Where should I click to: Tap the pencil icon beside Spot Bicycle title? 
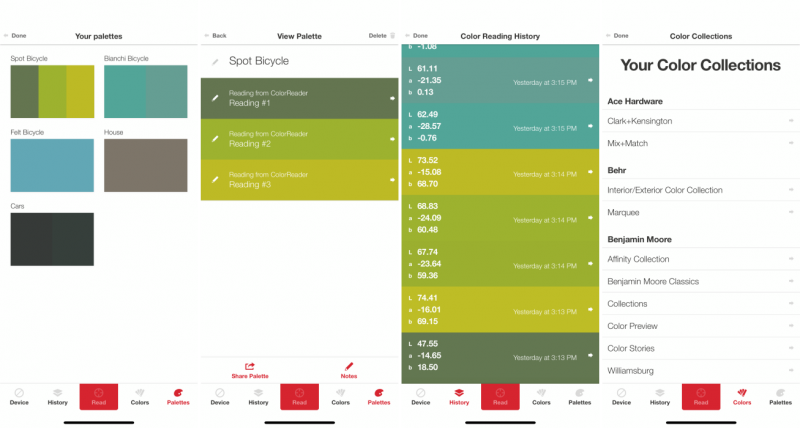tap(214, 62)
